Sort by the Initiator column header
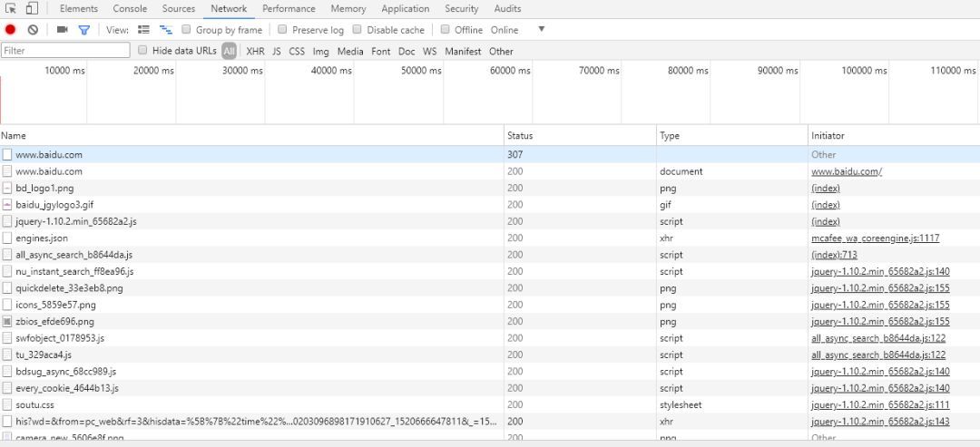 tap(894, 135)
